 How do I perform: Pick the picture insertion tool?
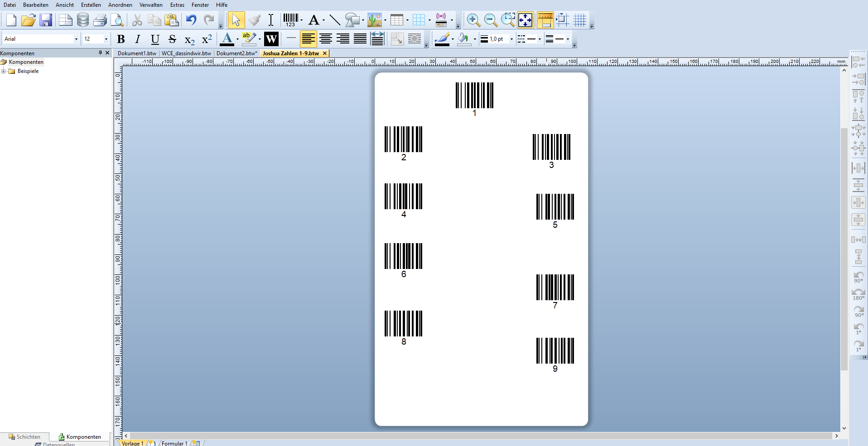tap(375, 20)
